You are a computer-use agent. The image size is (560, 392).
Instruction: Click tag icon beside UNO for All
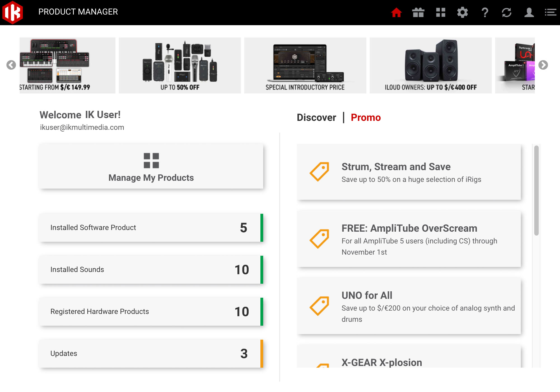[319, 306]
